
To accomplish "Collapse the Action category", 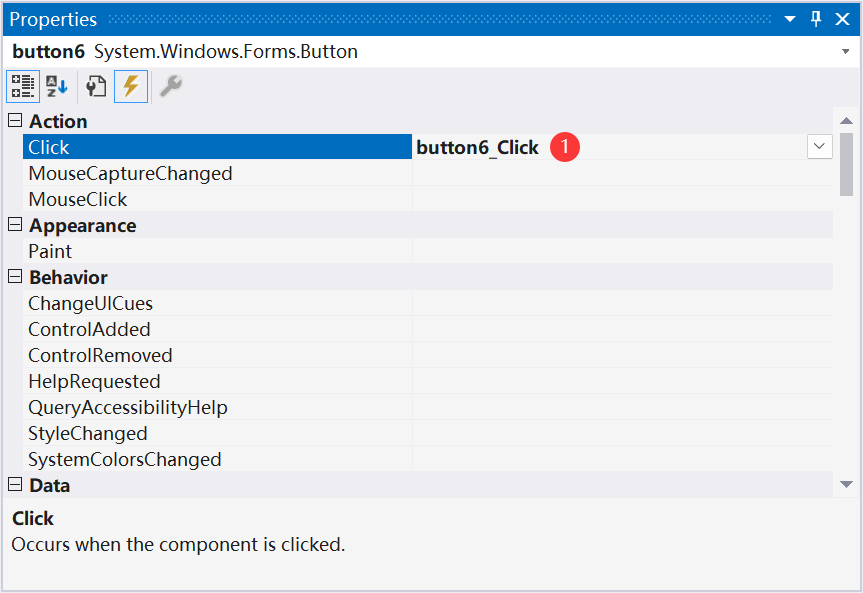I will coord(15,121).
